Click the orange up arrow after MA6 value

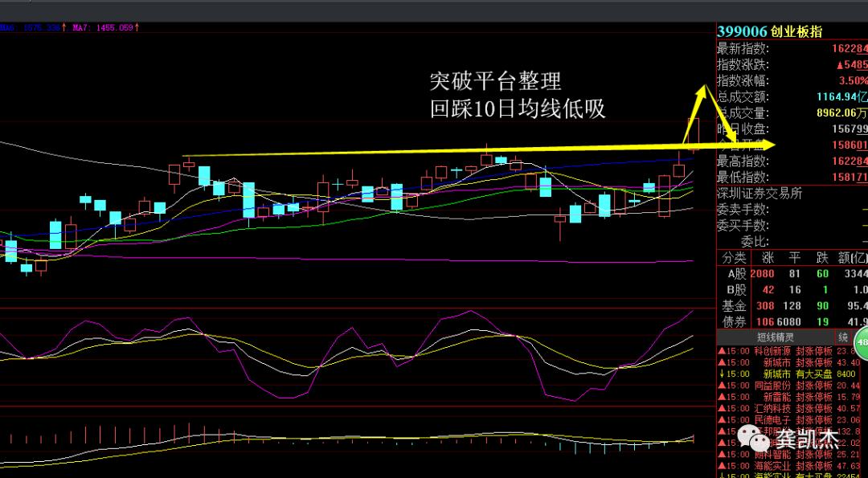(x=64, y=27)
